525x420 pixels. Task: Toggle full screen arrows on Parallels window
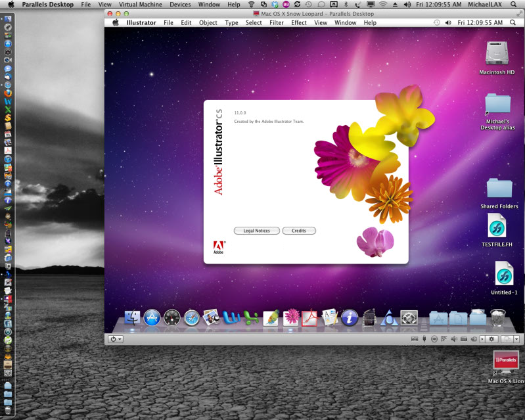[519, 13]
